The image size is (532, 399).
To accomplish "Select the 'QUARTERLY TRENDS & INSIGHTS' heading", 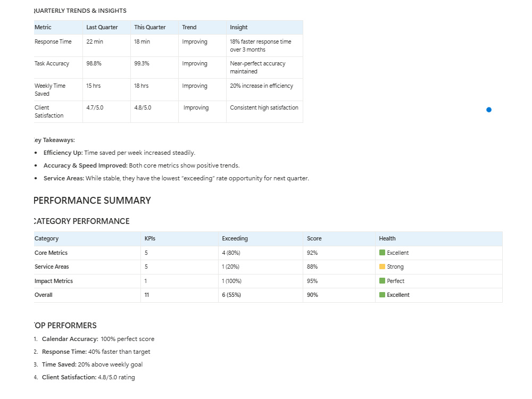I will (x=80, y=11).
